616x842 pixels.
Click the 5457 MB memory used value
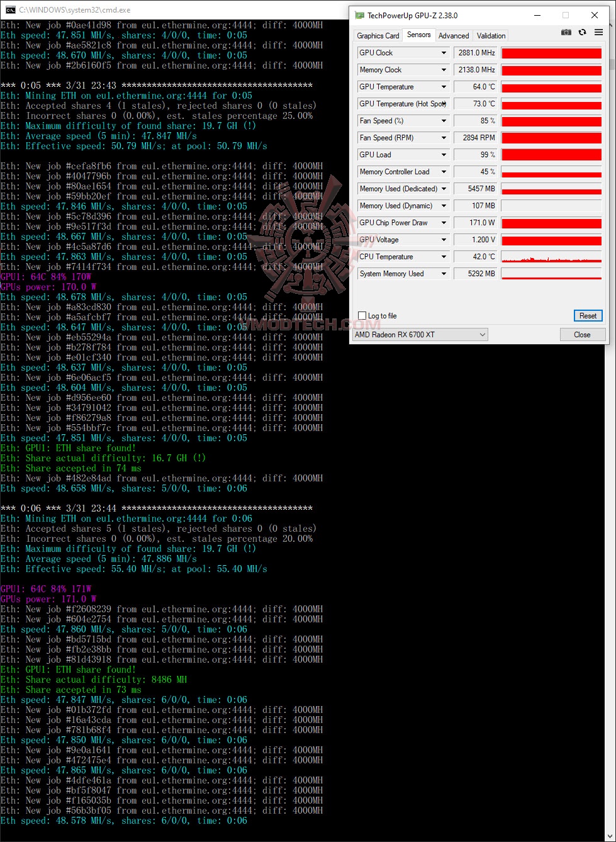tap(475, 189)
